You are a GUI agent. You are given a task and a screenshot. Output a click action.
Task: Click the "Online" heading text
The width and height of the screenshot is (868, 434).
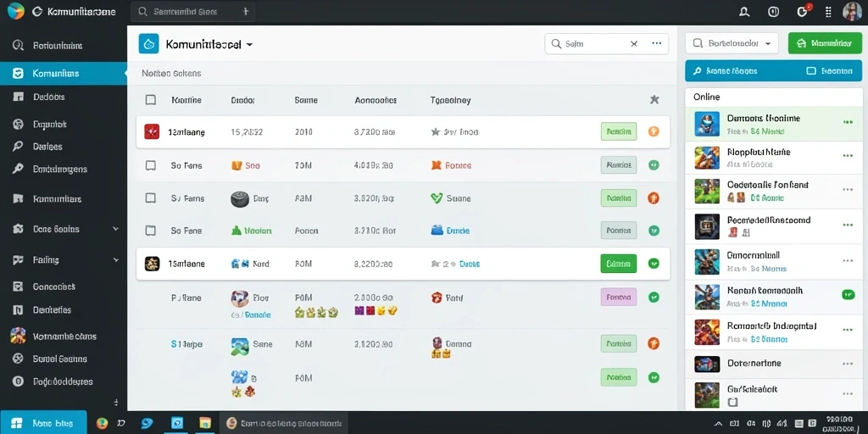(x=706, y=97)
